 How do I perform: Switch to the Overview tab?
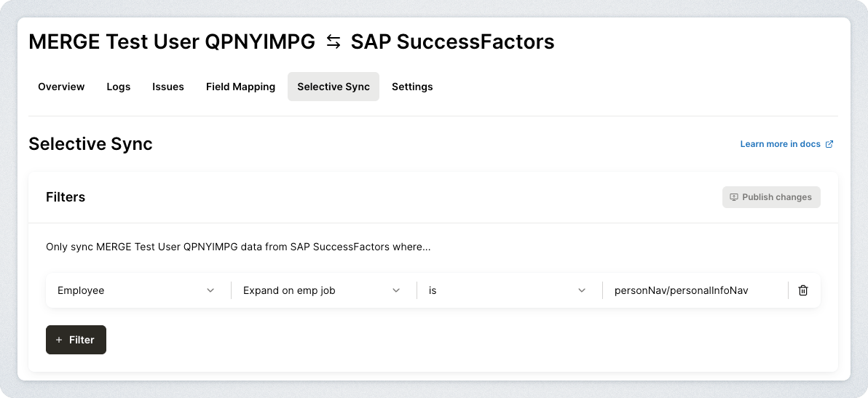(61, 87)
